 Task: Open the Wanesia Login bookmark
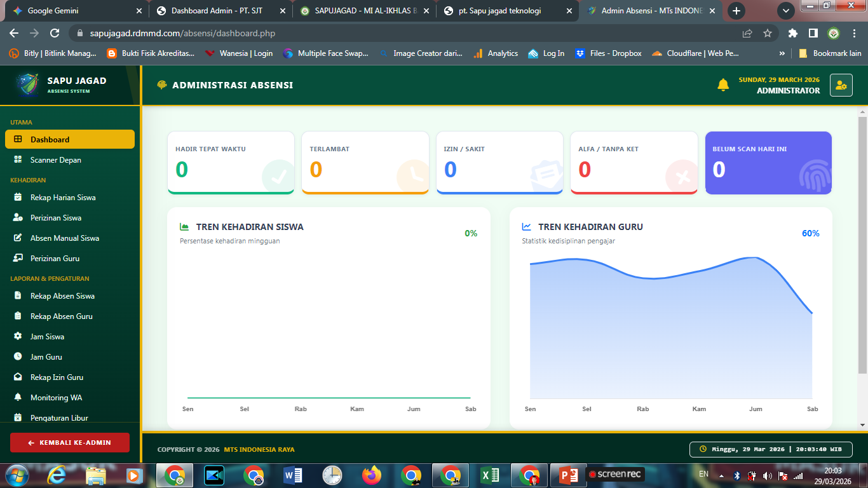(x=239, y=53)
